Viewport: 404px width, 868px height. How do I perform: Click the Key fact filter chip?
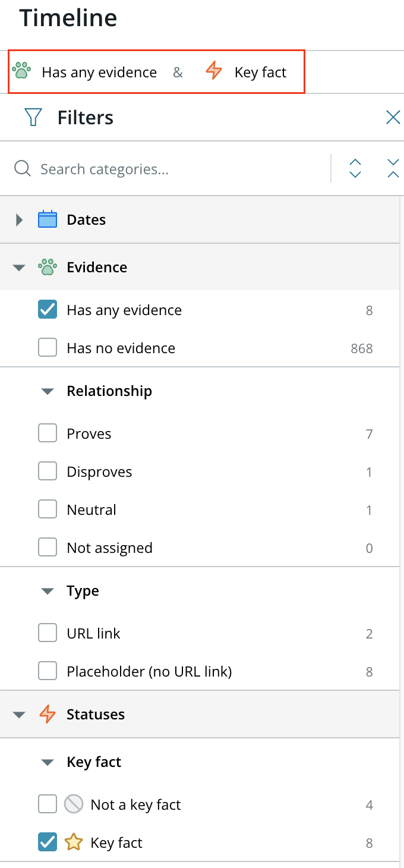pyautogui.click(x=246, y=72)
